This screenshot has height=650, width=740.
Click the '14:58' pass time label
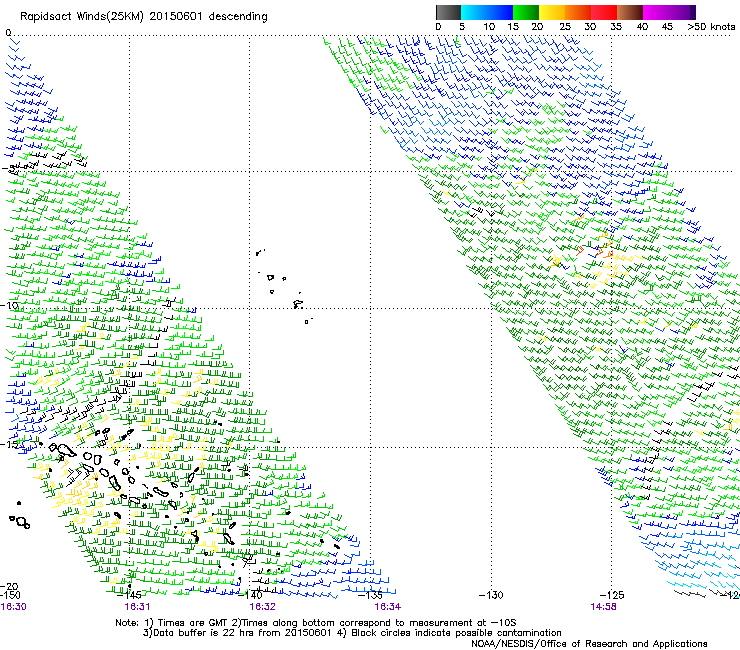point(603,607)
